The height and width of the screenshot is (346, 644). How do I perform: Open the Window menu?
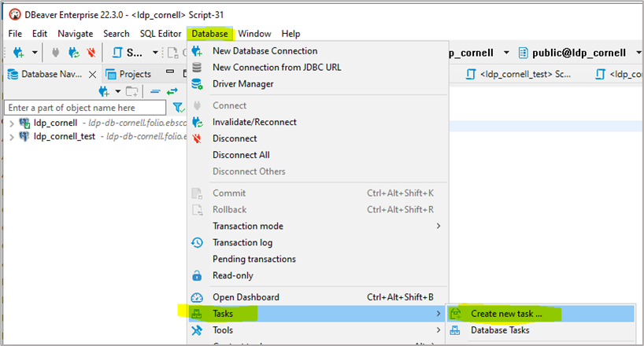(x=254, y=34)
